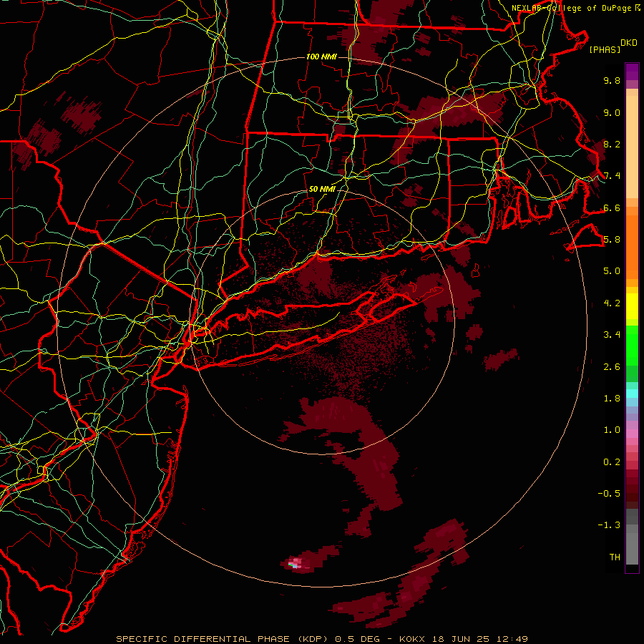Select the 3.4 value on the scale

(x=612, y=335)
